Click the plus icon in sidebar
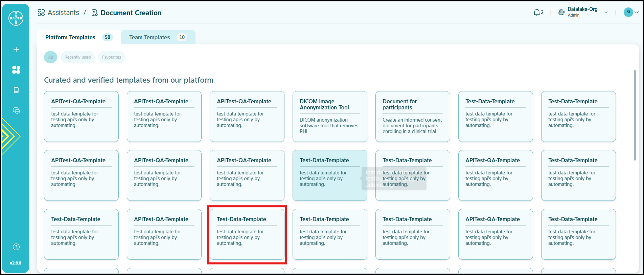Image resolution: width=644 pixels, height=275 pixels. (x=16, y=49)
